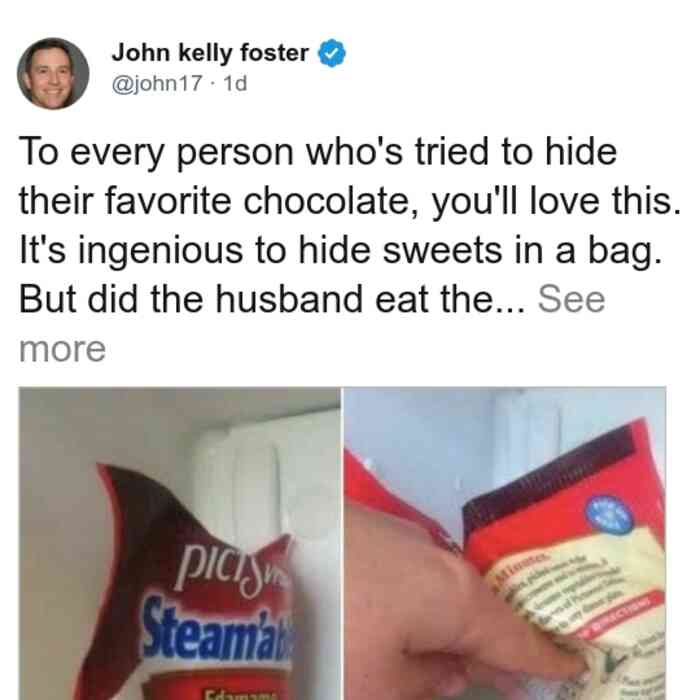Open the John kelly foster display name
Screen dimensions: 700x700
click(210, 53)
